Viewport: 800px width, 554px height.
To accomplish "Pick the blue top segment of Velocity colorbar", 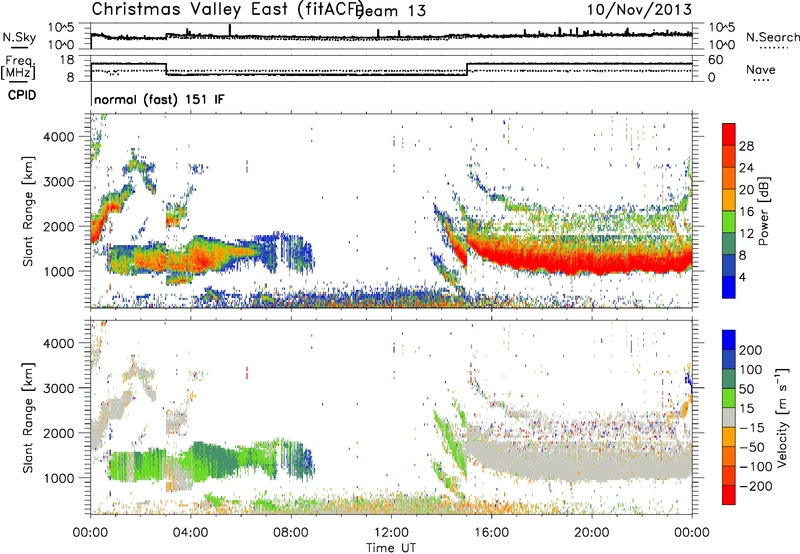I will 729,340.
